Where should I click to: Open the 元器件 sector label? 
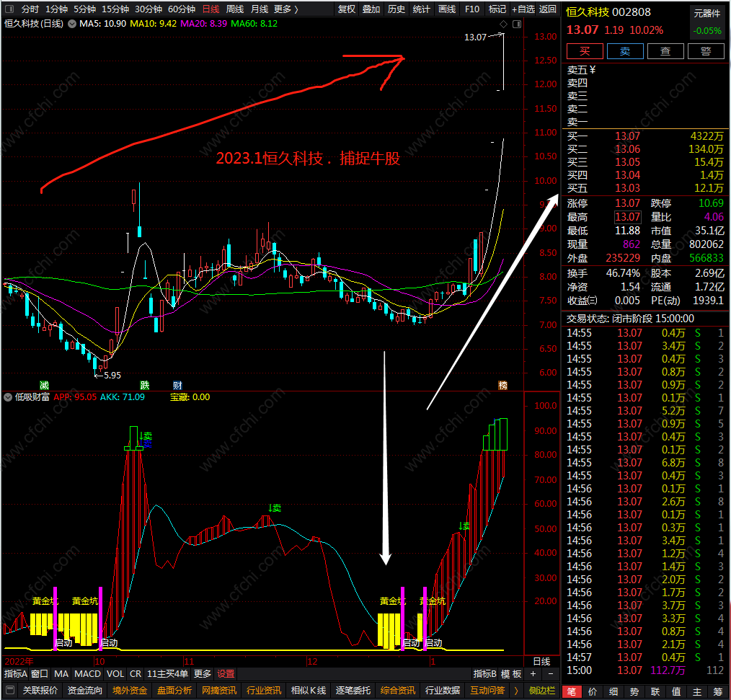pyautogui.click(x=707, y=14)
